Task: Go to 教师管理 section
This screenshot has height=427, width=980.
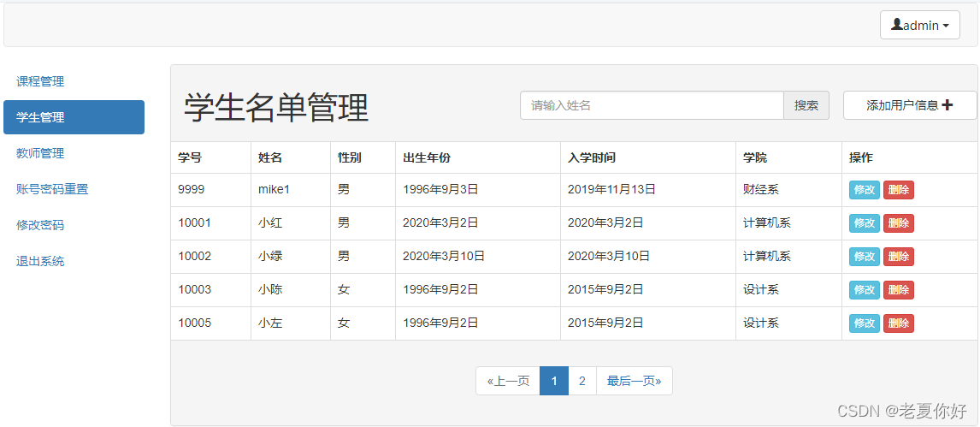Action: point(40,153)
